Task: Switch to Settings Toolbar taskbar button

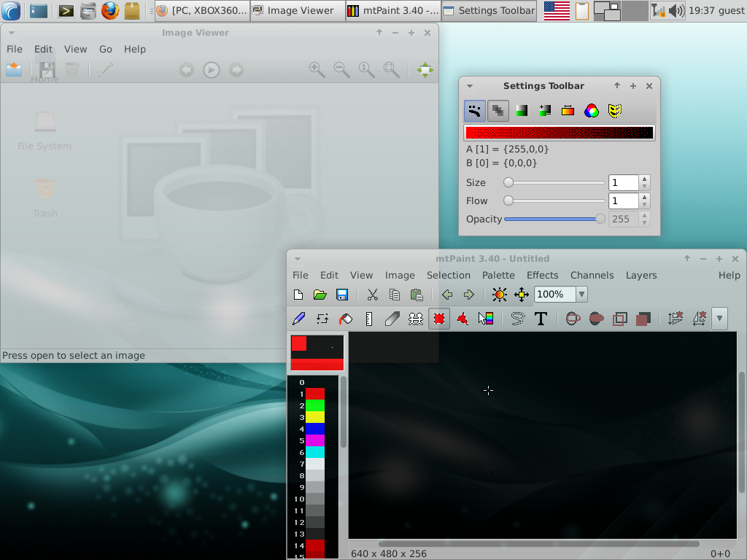Action: tap(489, 10)
